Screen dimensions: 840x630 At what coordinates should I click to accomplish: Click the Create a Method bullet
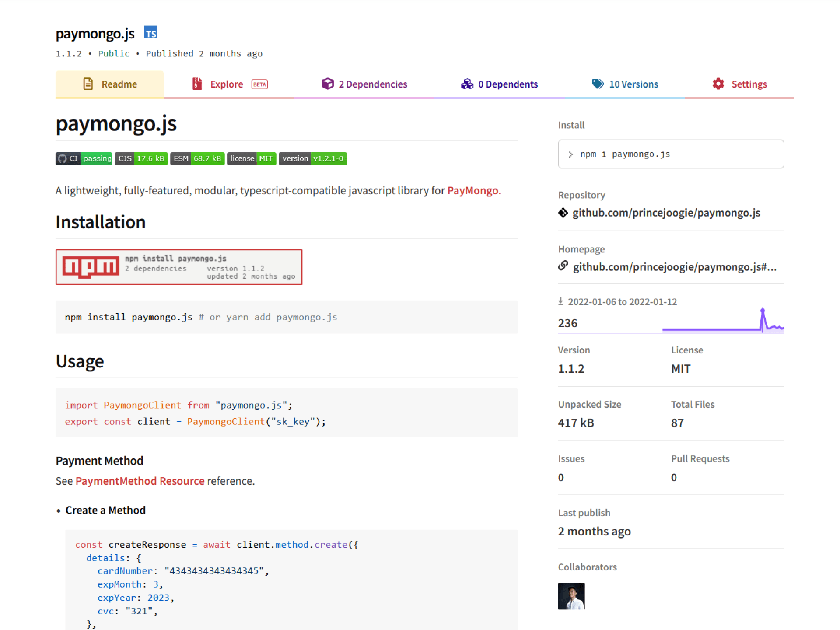click(x=105, y=510)
